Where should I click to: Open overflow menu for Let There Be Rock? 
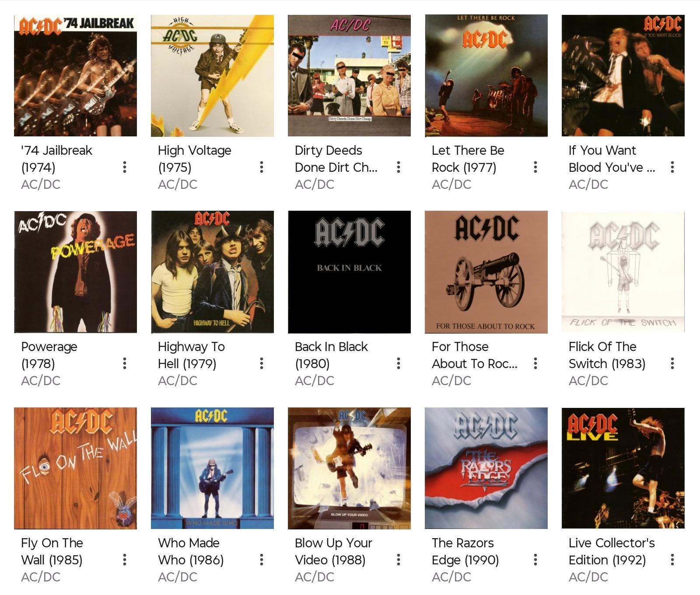(x=535, y=167)
